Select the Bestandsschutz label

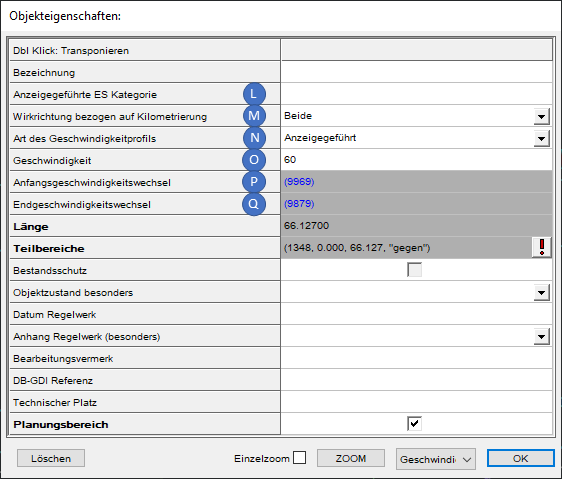[x=50, y=271]
